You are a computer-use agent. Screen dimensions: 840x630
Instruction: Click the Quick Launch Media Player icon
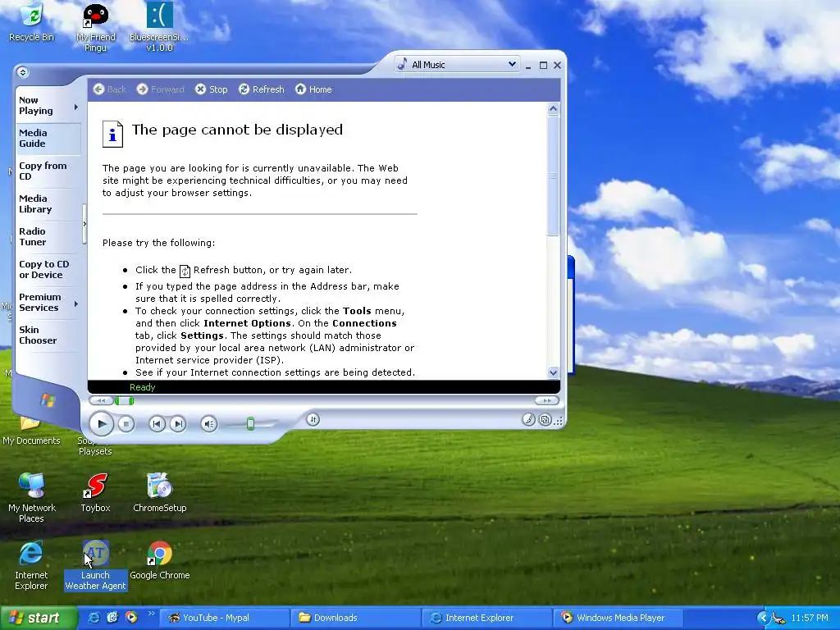point(130,618)
